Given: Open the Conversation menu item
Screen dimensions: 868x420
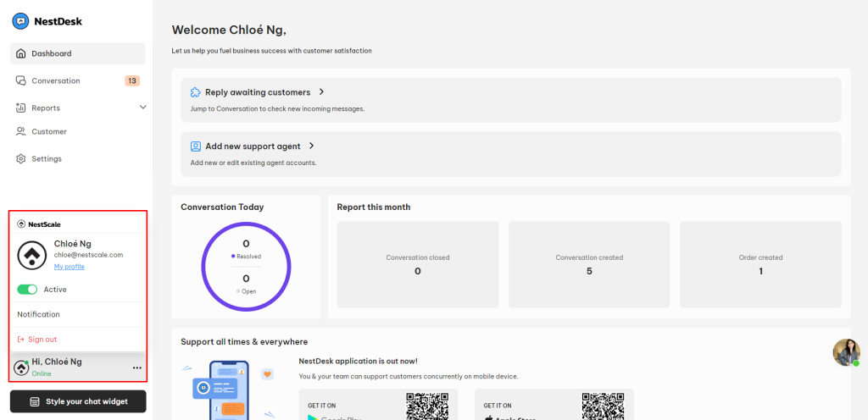Looking at the screenshot, I should pos(77,80).
